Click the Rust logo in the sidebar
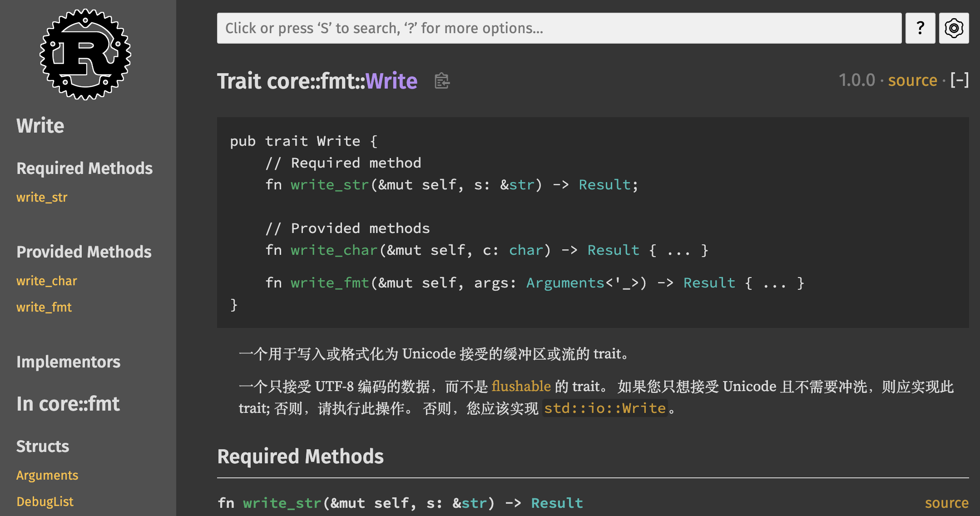 tap(85, 54)
